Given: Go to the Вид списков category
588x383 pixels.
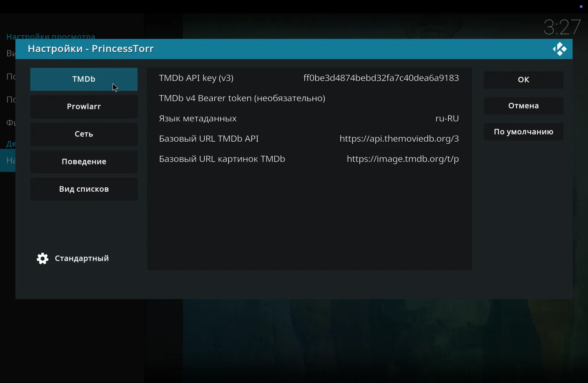Looking at the screenshot, I should coord(84,189).
